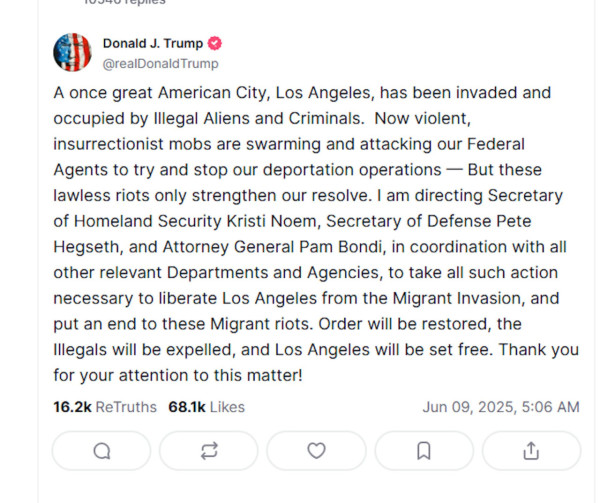This screenshot has height=503, width=600.
Task: Click the blank area below the action buttons
Action: 316,488
